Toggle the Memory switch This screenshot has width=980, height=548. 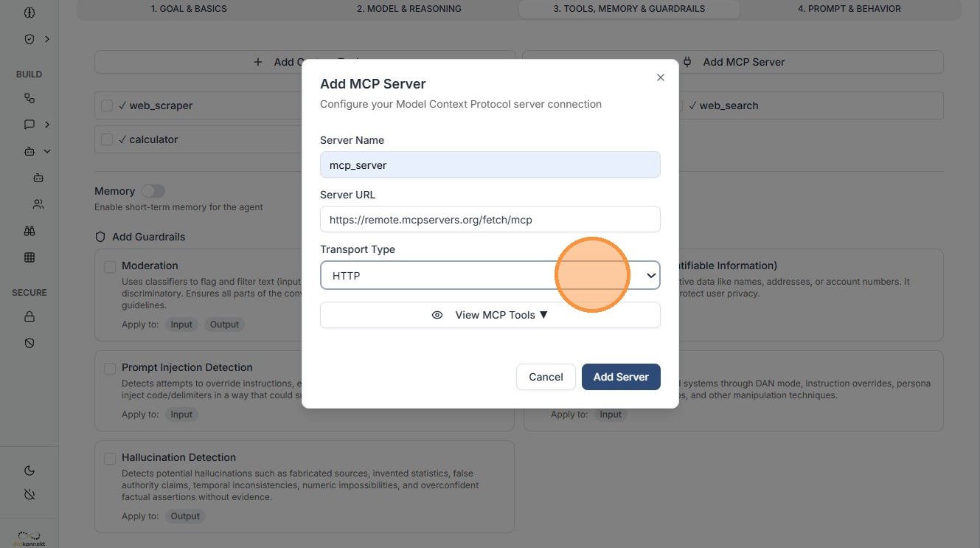coord(153,191)
